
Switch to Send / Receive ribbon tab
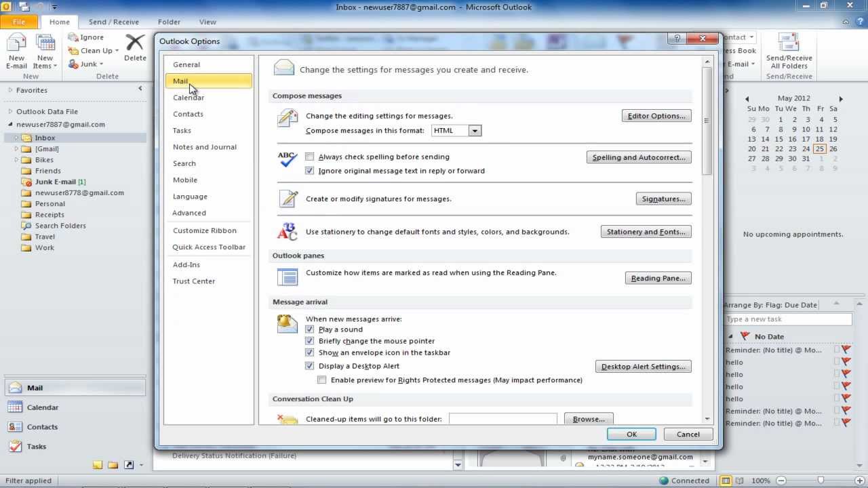113,22
